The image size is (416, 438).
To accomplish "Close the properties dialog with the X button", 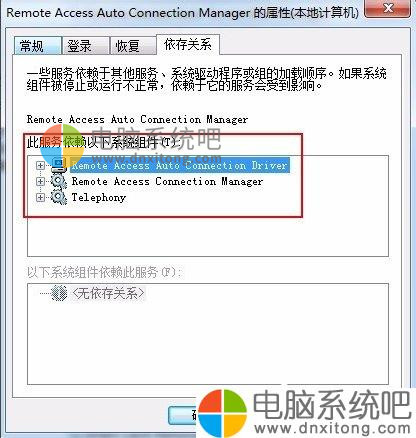I will (x=388, y=8).
